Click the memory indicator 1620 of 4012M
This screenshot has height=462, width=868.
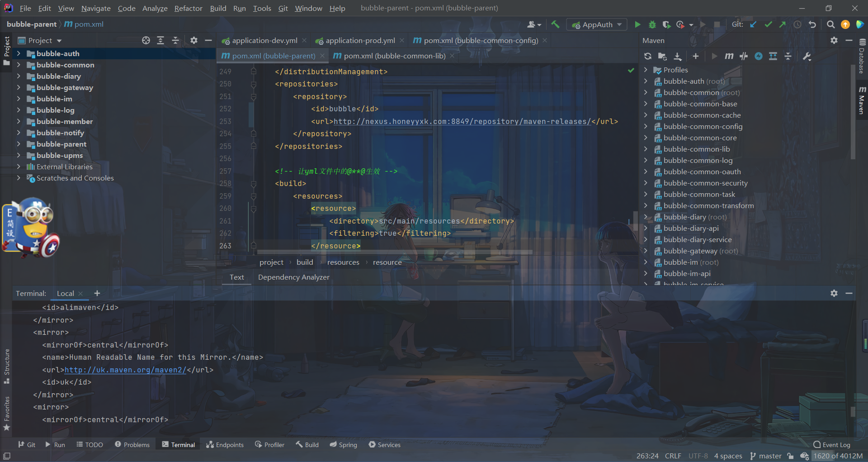(838, 456)
